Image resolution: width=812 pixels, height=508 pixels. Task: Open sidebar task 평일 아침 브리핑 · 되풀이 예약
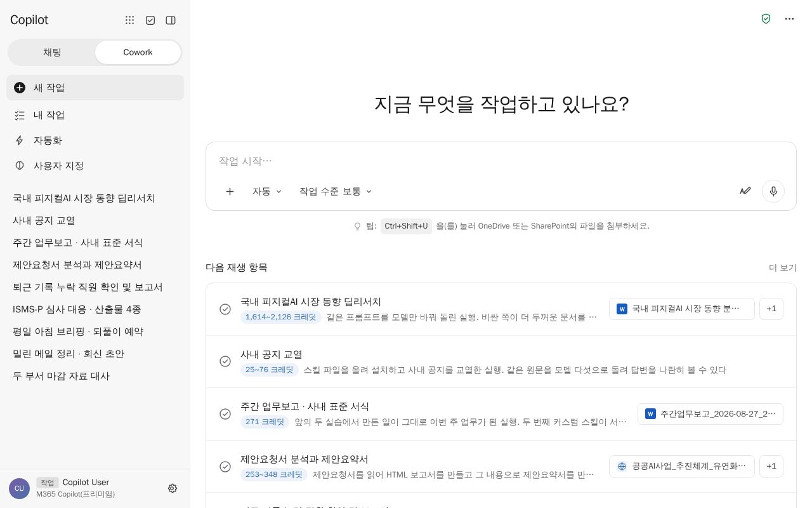click(95, 331)
